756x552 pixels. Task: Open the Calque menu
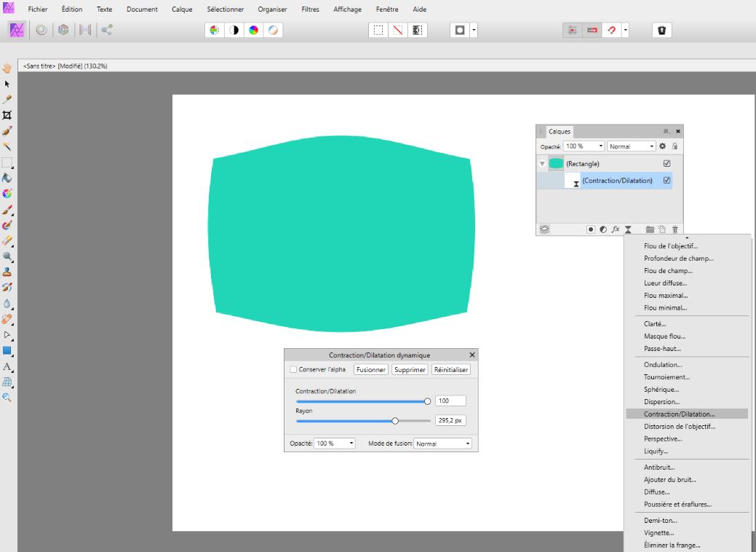pos(182,9)
